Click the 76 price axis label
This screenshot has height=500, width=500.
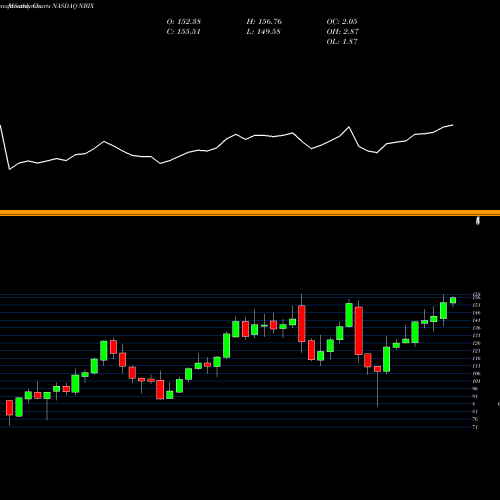tap(475, 419)
